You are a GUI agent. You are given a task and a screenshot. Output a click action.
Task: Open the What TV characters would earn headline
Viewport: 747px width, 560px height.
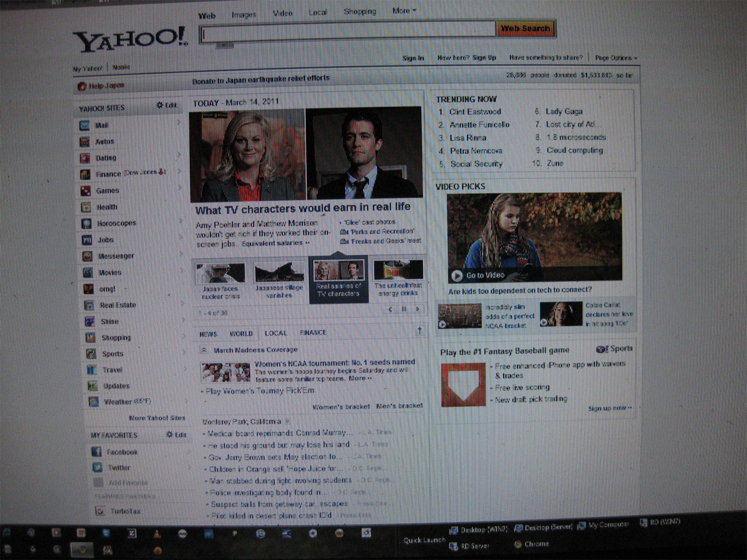303,208
